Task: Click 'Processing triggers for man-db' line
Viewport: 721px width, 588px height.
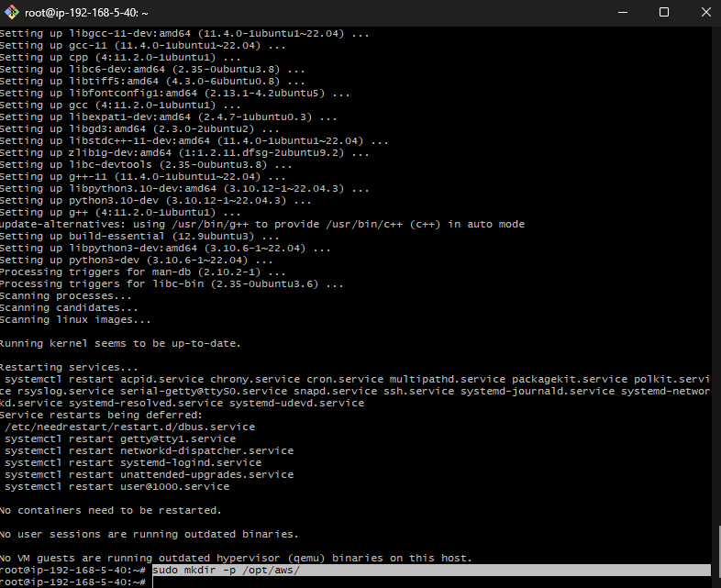Action: (142, 272)
